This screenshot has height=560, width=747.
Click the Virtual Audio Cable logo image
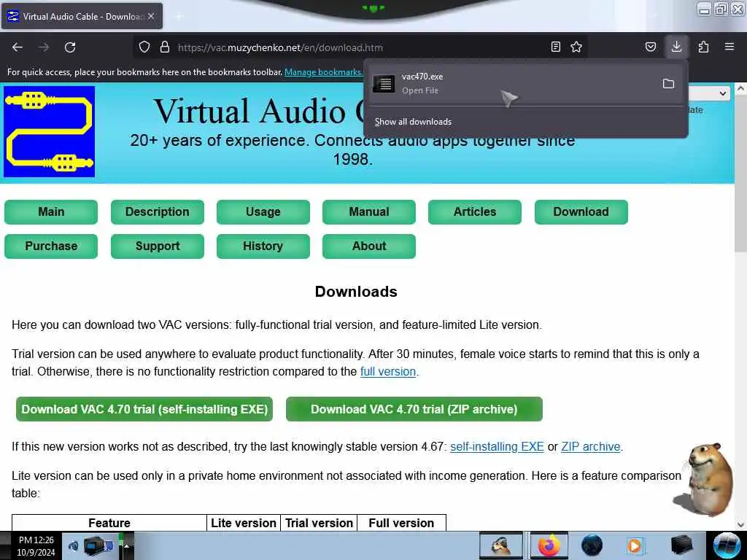49,131
